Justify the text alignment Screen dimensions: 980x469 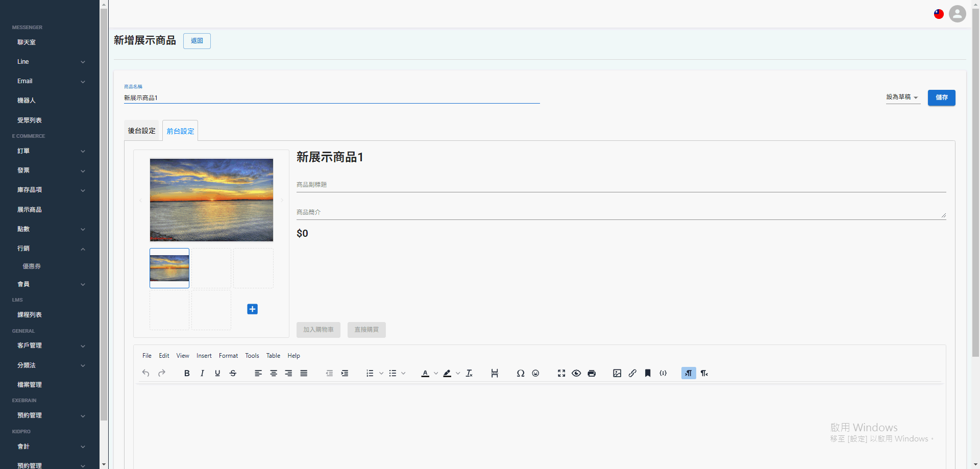[x=304, y=373]
